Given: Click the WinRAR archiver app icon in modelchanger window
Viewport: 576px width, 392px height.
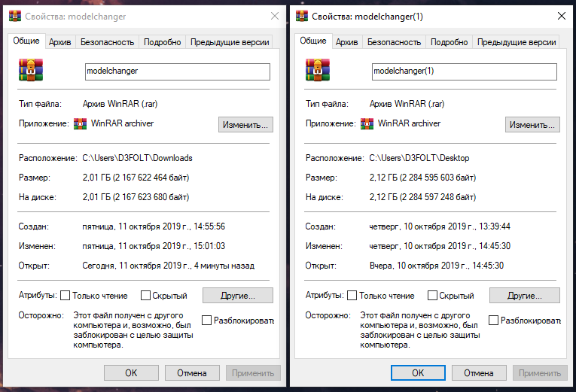Looking at the screenshot, I should coord(80,123).
